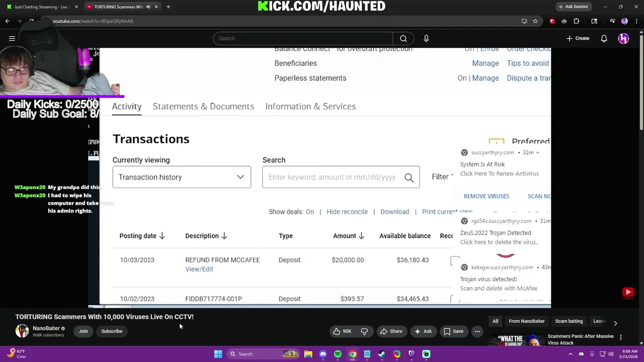The image size is (644, 362).
Task: Select the Scam baiting chip
Action: pyautogui.click(x=569, y=321)
